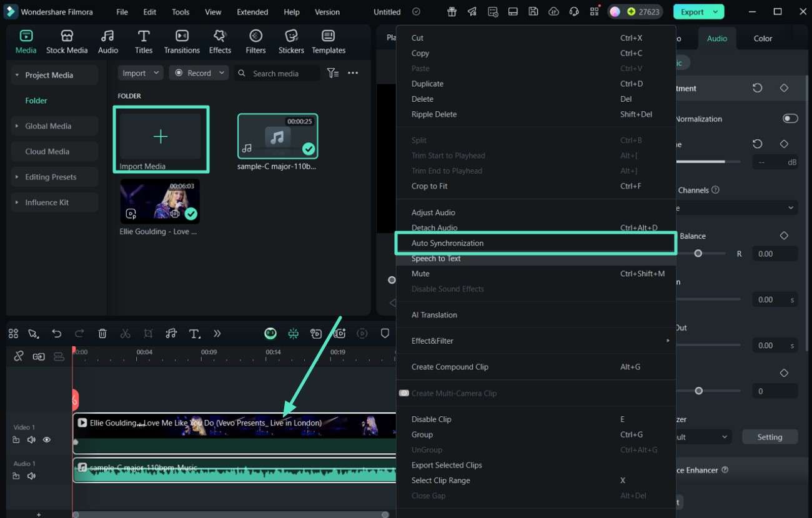Select Folder under Project Media
Image resolution: width=812 pixels, height=518 pixels.
pos(36,101)
